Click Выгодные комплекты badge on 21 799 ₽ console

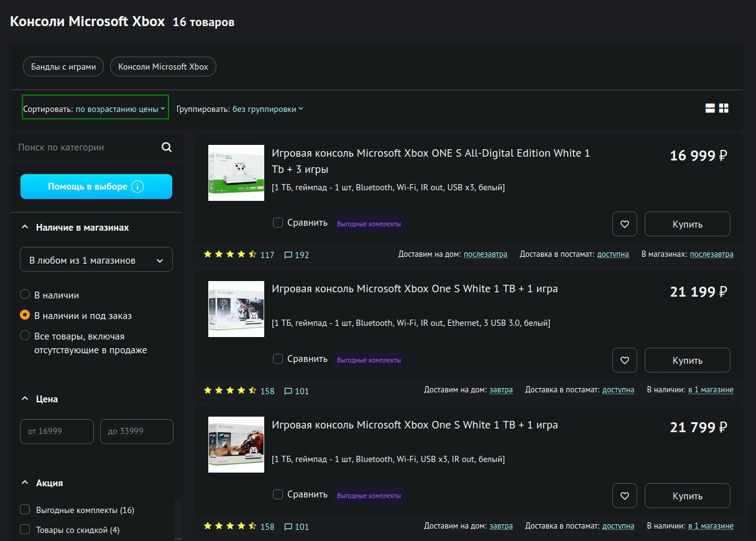tap(369, 496)
